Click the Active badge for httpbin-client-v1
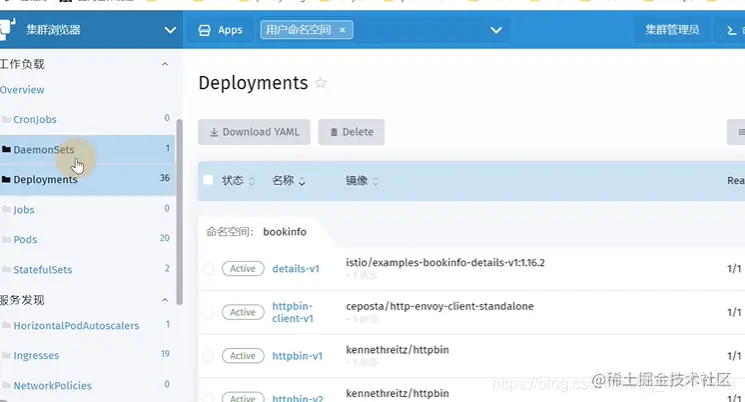Screen dimensions: 745x402 [243, 312]
